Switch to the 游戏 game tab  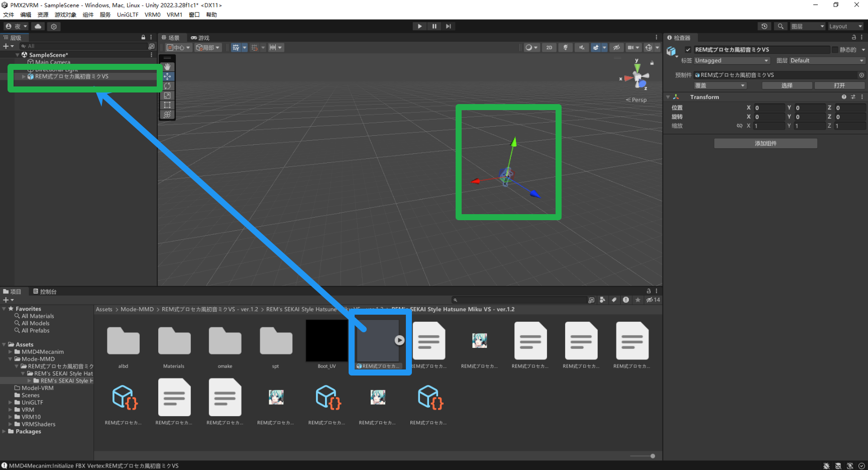click(x=200, y=38)
